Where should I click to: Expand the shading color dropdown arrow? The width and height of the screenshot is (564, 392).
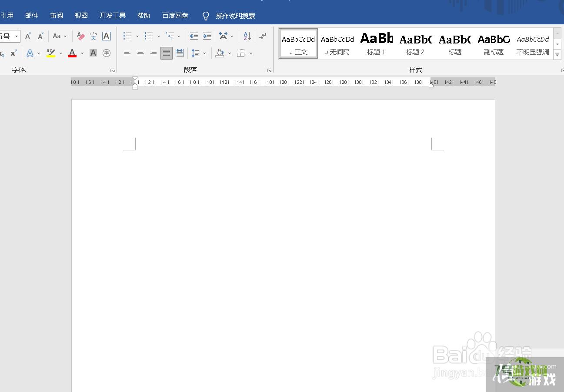pos(230,53)
